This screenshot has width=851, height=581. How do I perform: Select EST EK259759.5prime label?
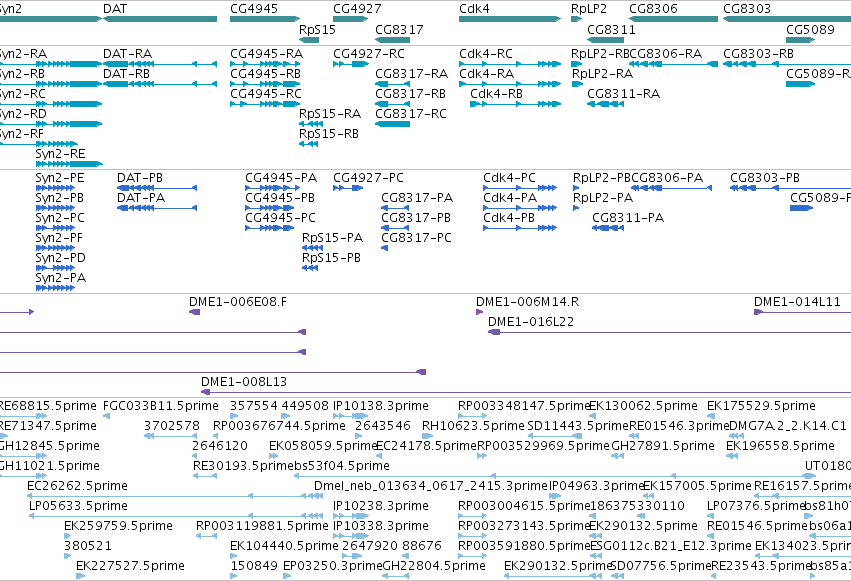click(x=118, y=526)
